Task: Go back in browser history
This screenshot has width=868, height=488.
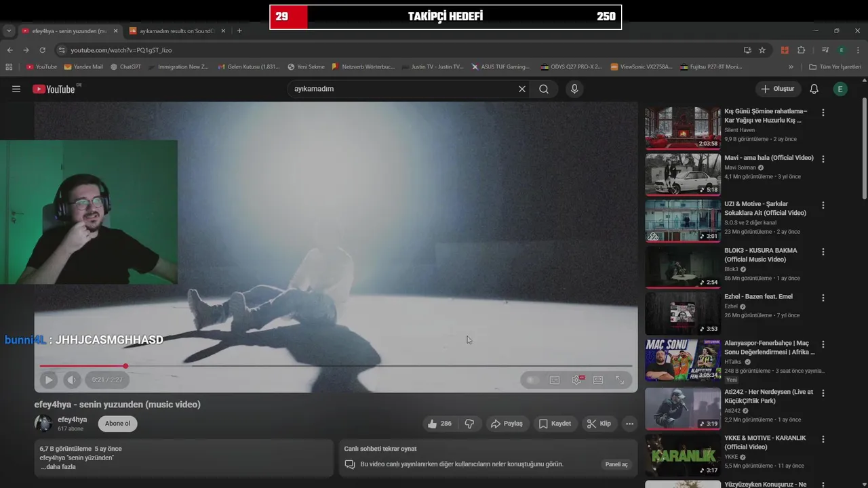Action: pos(9,50)
